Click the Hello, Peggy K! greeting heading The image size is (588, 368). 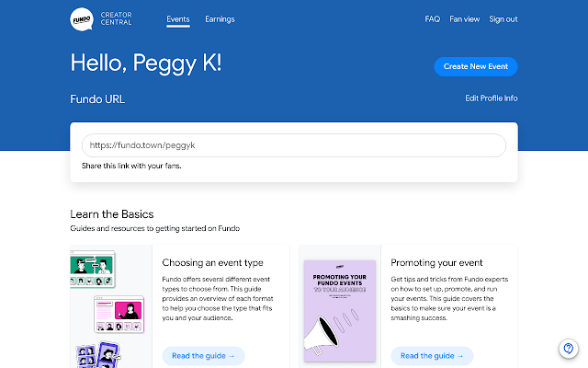point(146,63)
